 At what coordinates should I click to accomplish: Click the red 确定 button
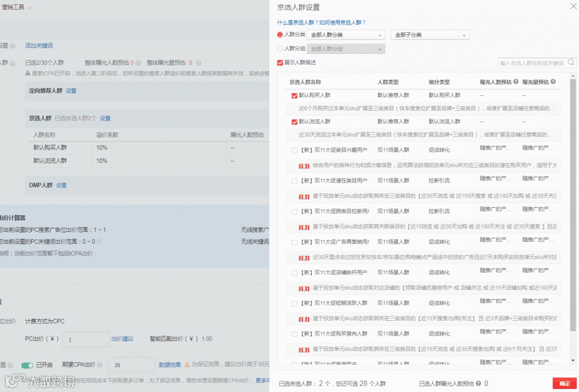[x=565, y=383]
